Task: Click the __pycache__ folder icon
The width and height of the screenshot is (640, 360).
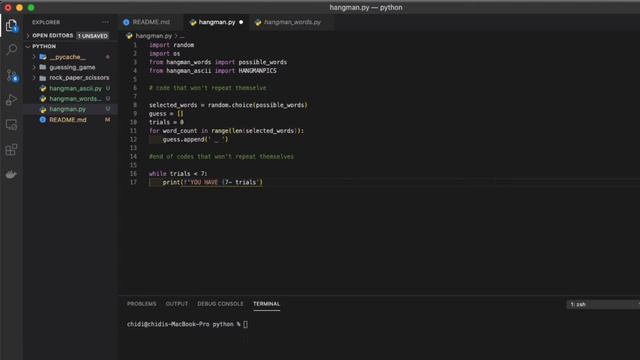Action: click(x=43, y=57)
